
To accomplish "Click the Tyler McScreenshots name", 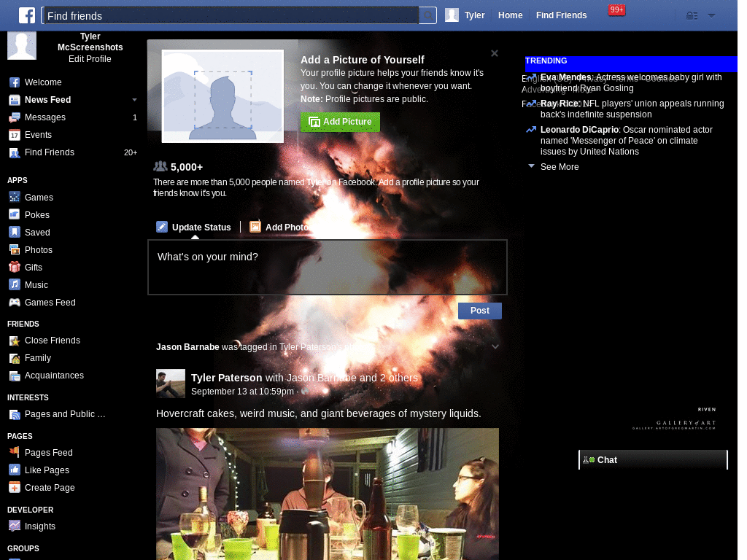I will (x=90, y=42).
